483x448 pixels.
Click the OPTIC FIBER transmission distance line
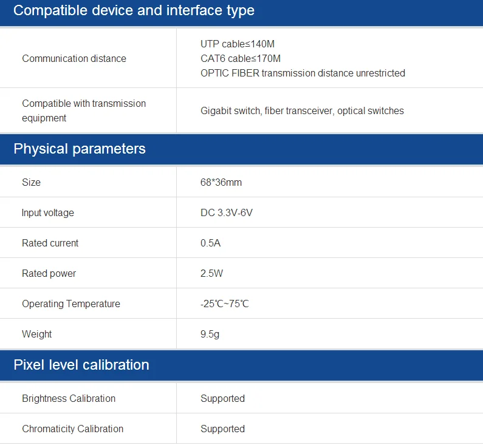pos(303,73)
